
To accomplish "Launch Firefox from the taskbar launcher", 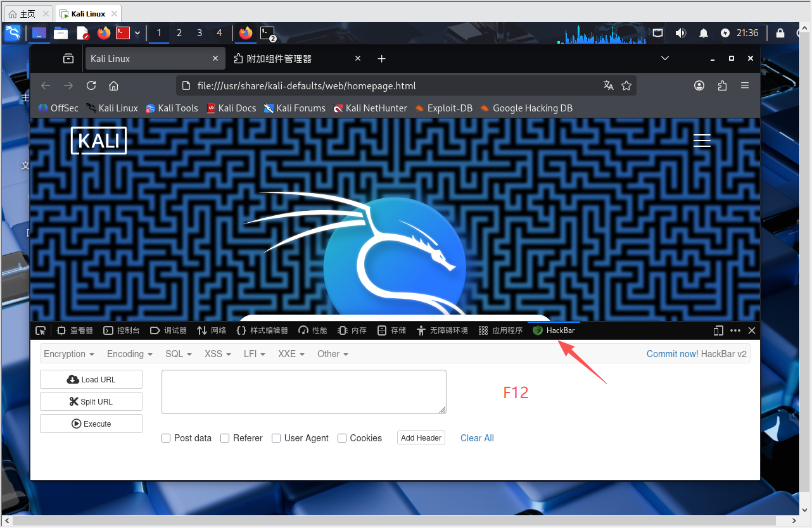I will point(104,33).
